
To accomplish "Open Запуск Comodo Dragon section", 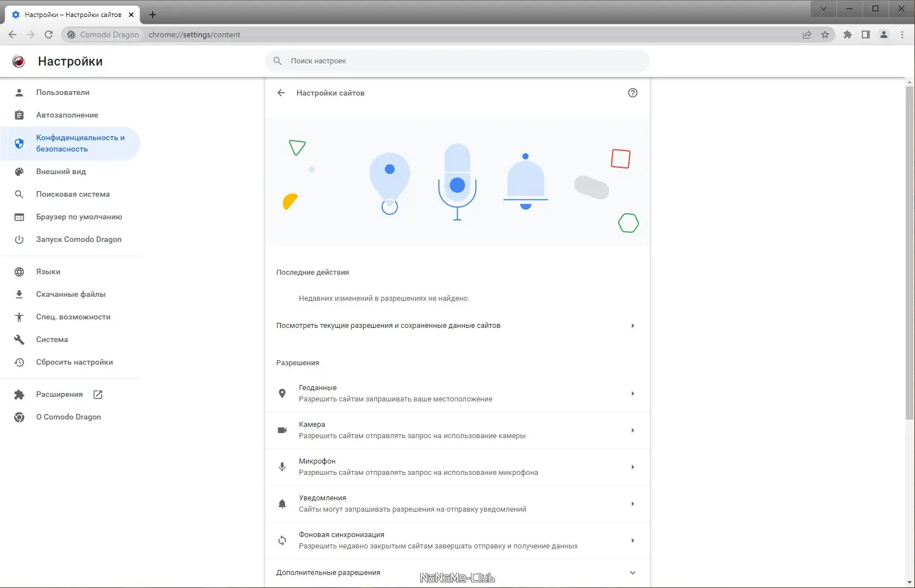I will 70,239.
